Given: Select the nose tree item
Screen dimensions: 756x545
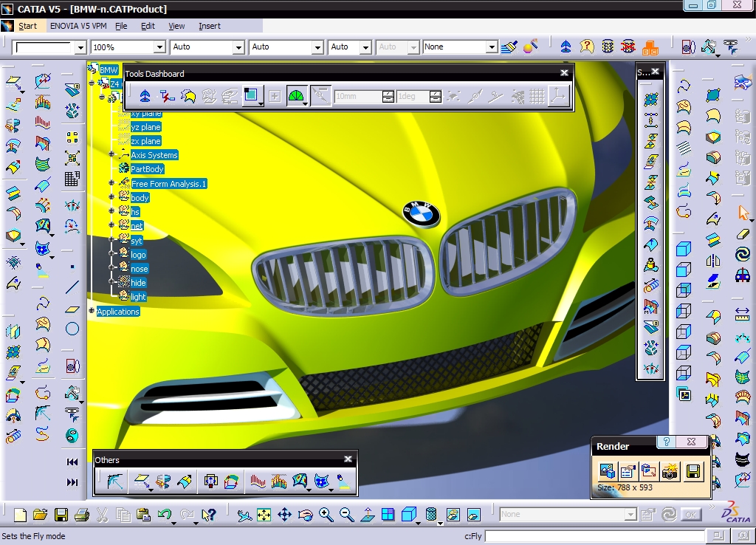Looking at the screenshot, I should tap(139, 269).
